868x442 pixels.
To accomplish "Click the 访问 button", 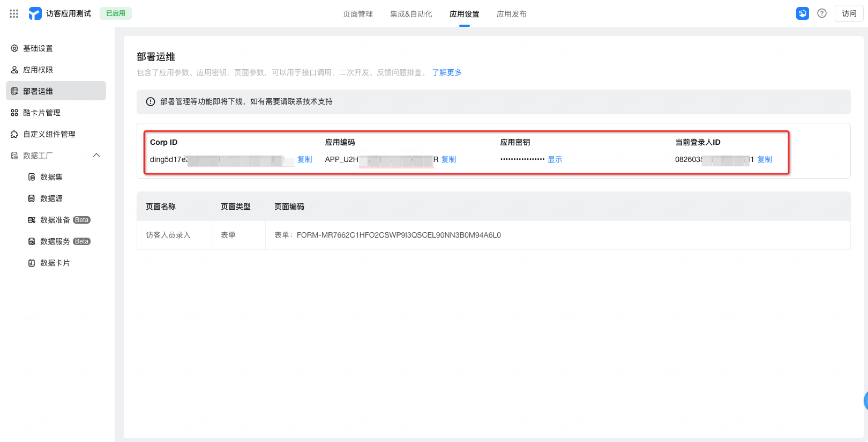I will tap(849, 13).
